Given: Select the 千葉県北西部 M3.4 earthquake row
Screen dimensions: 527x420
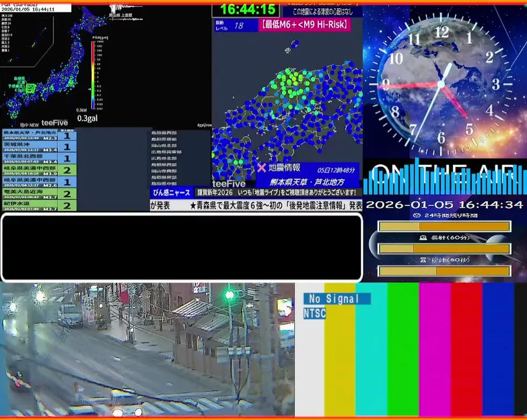Looking at the screenshot, I should [x=39, y=159].
